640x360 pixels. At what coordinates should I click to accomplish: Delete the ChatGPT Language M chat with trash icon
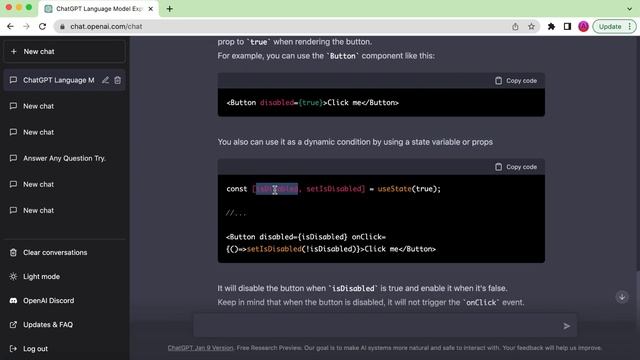click(118, 80)
